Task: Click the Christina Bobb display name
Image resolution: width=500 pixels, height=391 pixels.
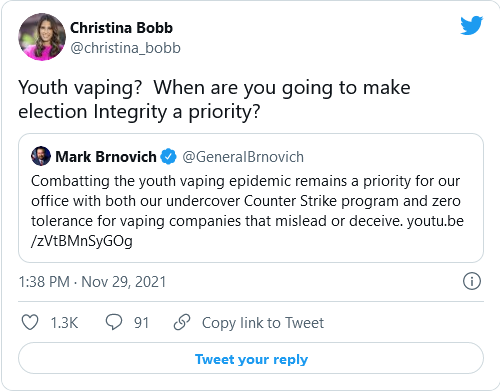Action: [x=121, y=28]
